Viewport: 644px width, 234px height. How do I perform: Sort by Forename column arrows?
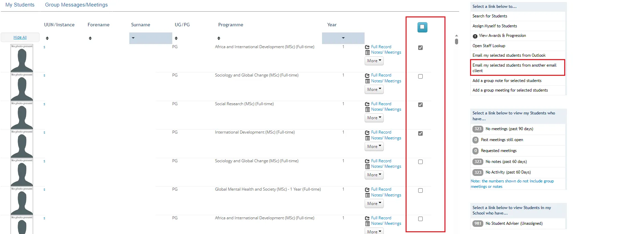pyautogui.click(x=90, y=38)
